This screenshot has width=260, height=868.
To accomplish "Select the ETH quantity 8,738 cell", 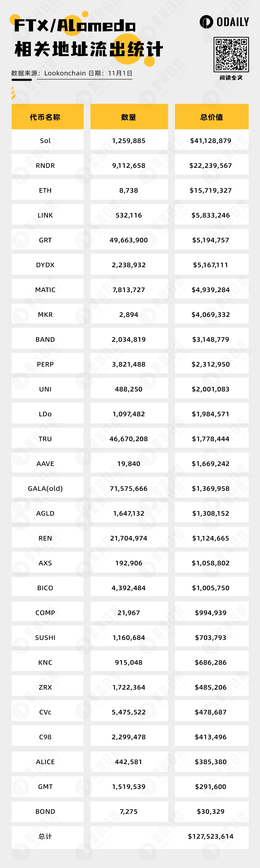I will point(129,190).
